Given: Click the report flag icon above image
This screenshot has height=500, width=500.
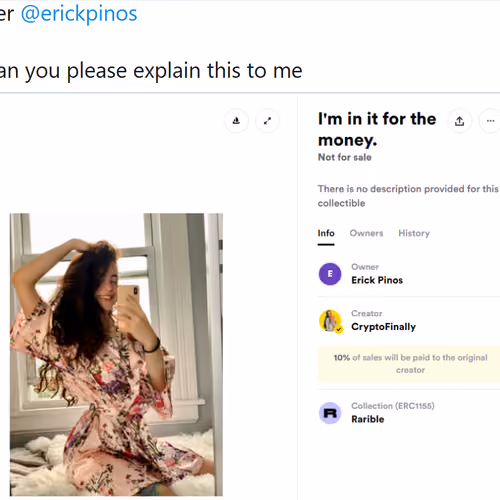Looking at the screenshot, I should point(236,121).
